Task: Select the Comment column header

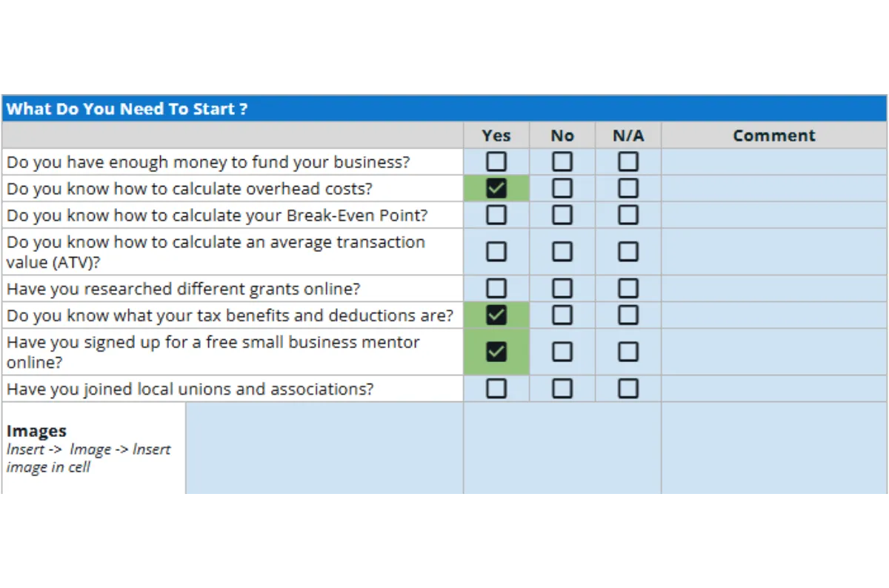Action: 773,136
